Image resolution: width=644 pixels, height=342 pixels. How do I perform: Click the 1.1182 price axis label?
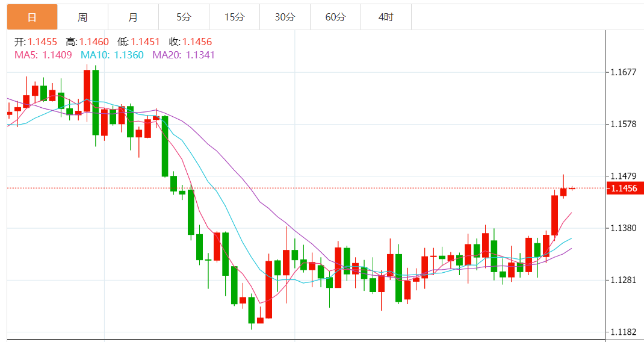[623, 332]
